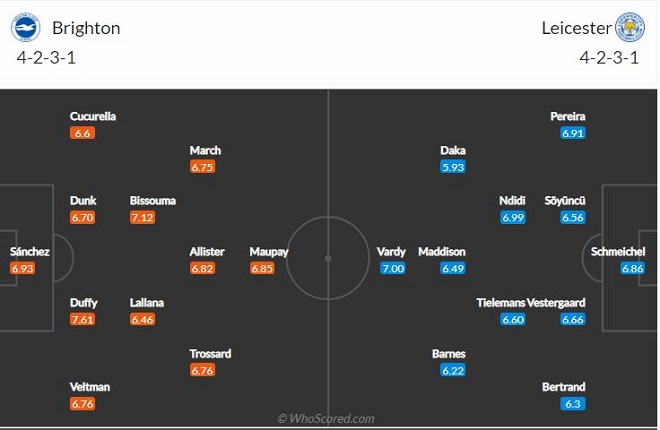660x430 pixels.
Task: Click the Brighton club crest icon
Action: [x=25, y=27]
